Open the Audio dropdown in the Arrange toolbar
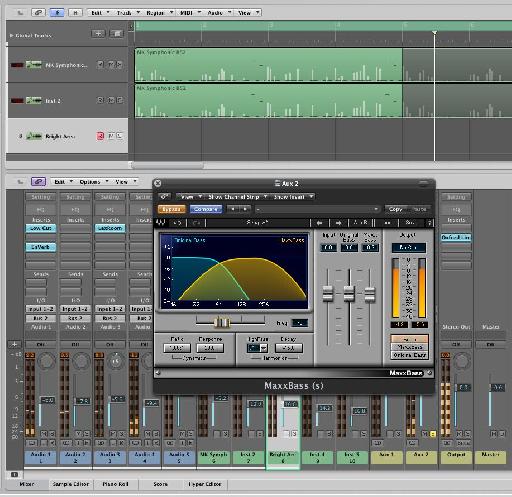 tap(219, 13)
